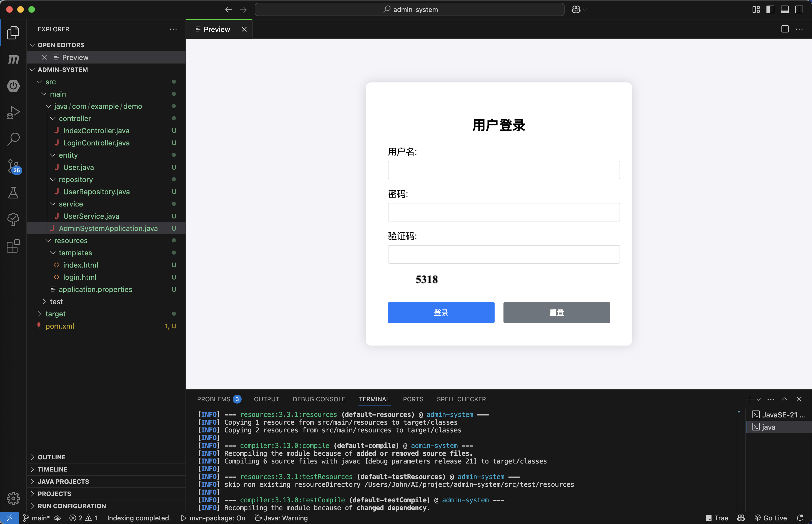Expand the OUTLINE section
This screenshot has height=524, width=812.
coord(51,457)
